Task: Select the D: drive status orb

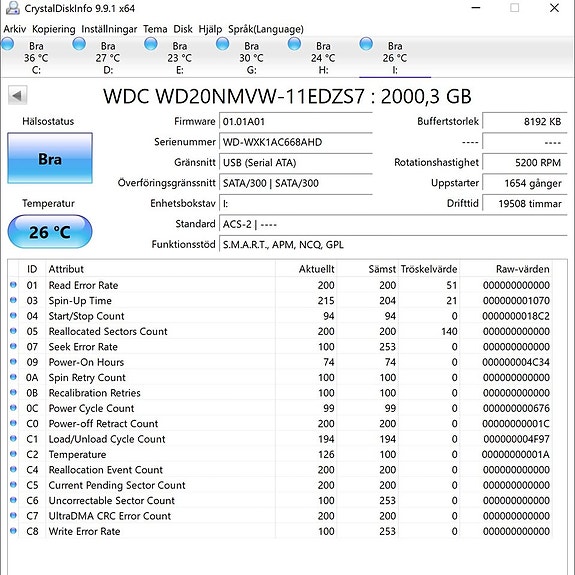Action: tap(79, 44)
